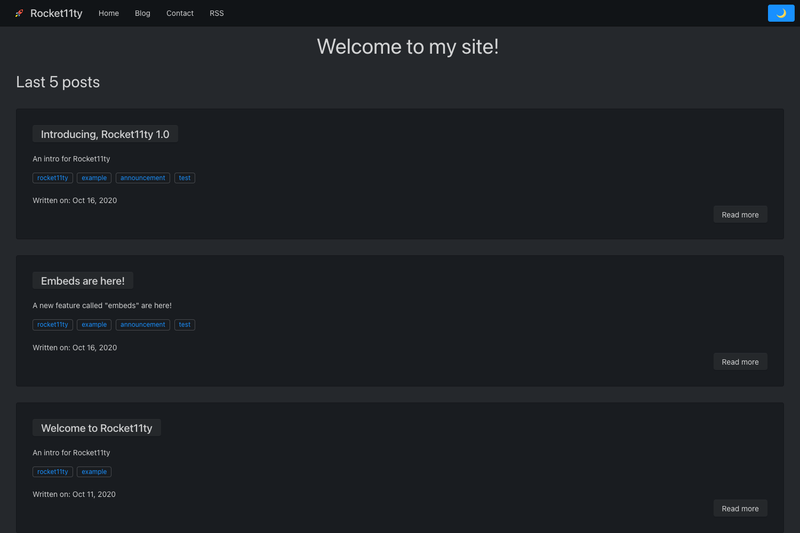800x533 pixels.
Task: Open the 'Introducing, Rocket11ty 1.0' post title
Action: click(105, 134)
